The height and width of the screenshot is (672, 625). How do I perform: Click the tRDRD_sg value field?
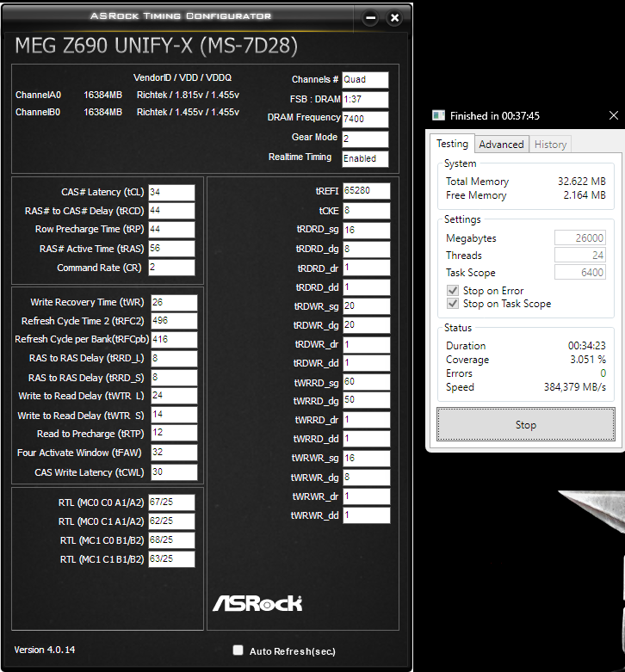pyautogui.click(x=367, y=230)
